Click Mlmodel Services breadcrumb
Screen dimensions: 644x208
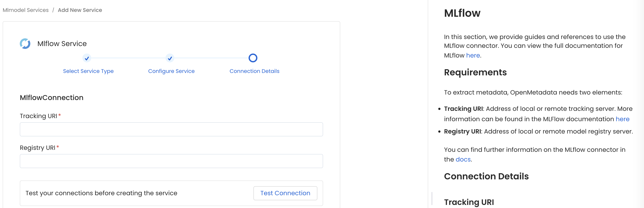(x=25, y=10)
